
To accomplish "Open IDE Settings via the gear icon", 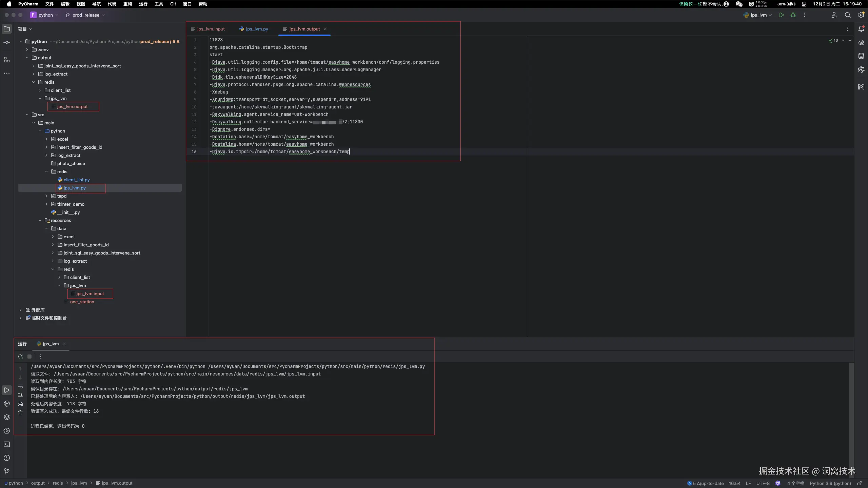I will coord(861,15).
